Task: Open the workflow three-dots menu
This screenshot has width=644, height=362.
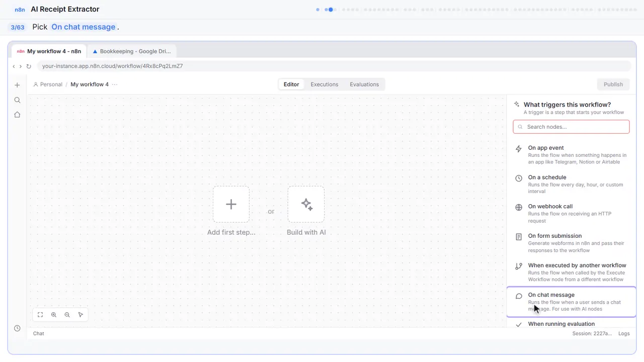Action: [115, 84]
